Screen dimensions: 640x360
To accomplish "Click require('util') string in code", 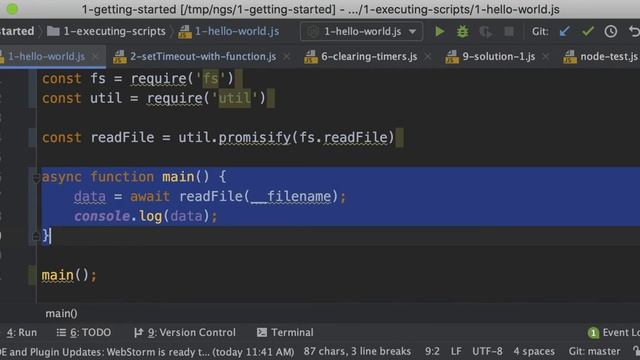I will click(234, 98).
